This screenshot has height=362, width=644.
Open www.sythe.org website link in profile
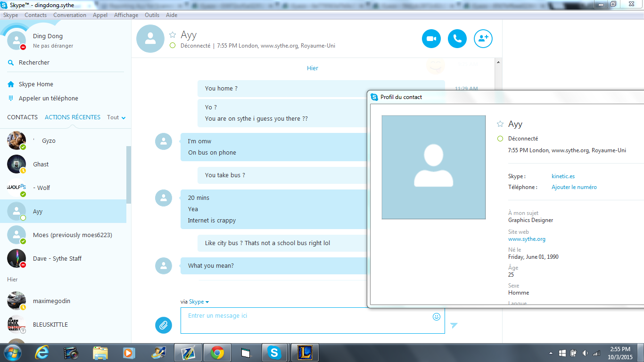point(527,239)
